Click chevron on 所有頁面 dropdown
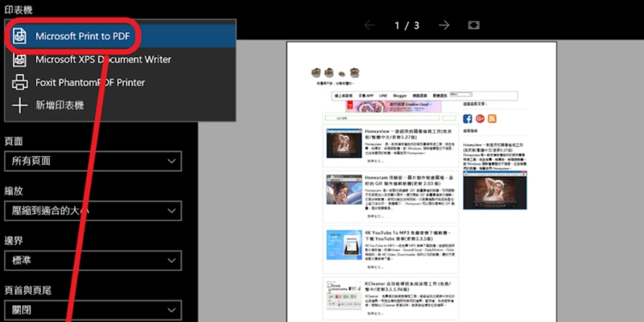The width and height of the screenshot is (644, 322). click(171, 161)
